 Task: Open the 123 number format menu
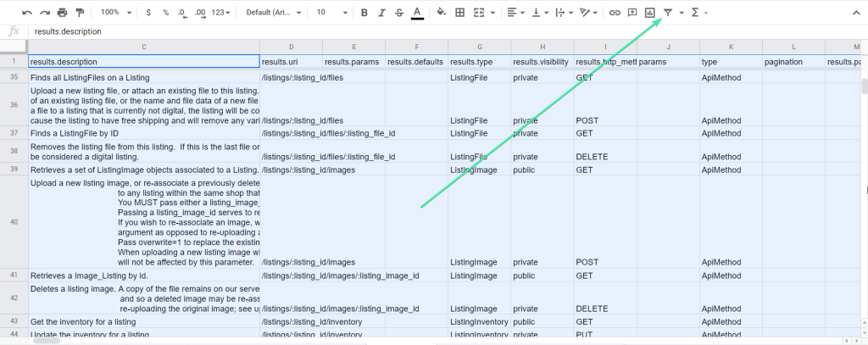click(x=220, y=12)
